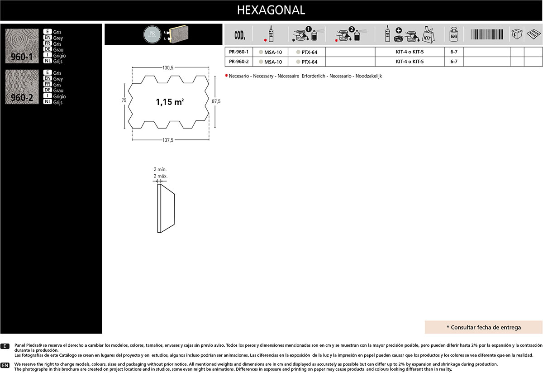Click the EN language badge beside Grey for 960-1
Screen dimensions: 543x392
[x=47, y=38]
